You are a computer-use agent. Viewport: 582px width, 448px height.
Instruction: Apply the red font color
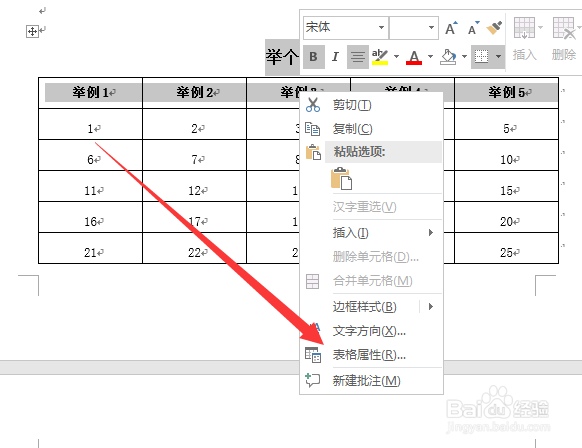coord(414,57)
